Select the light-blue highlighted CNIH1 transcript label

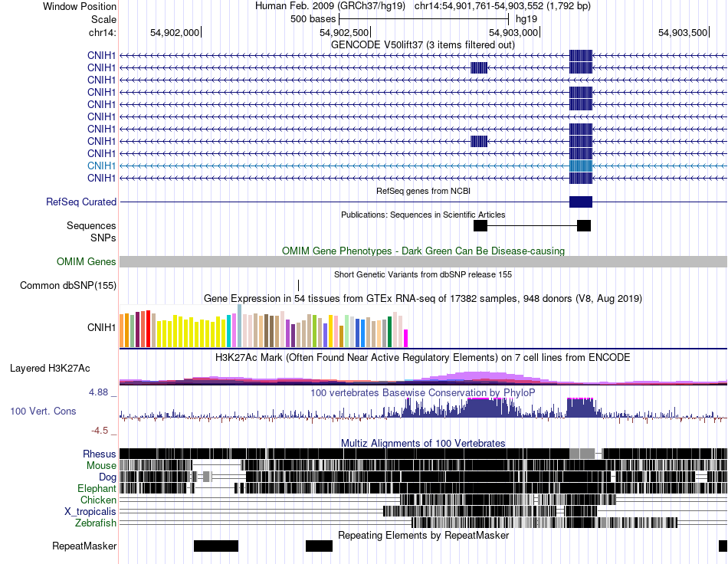pos(101,166)
